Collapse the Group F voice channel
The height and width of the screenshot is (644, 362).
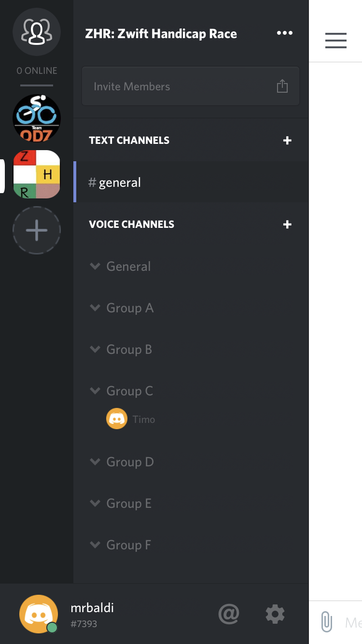click(95, 545)
